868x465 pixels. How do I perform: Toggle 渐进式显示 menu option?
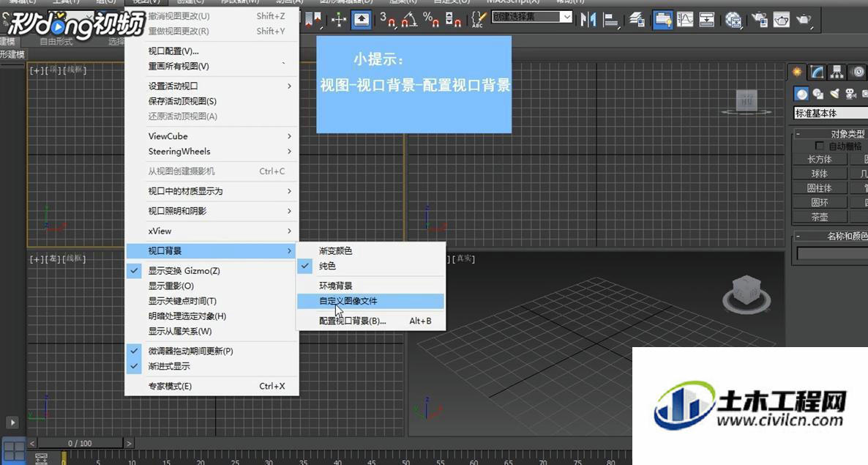[212, 366]
